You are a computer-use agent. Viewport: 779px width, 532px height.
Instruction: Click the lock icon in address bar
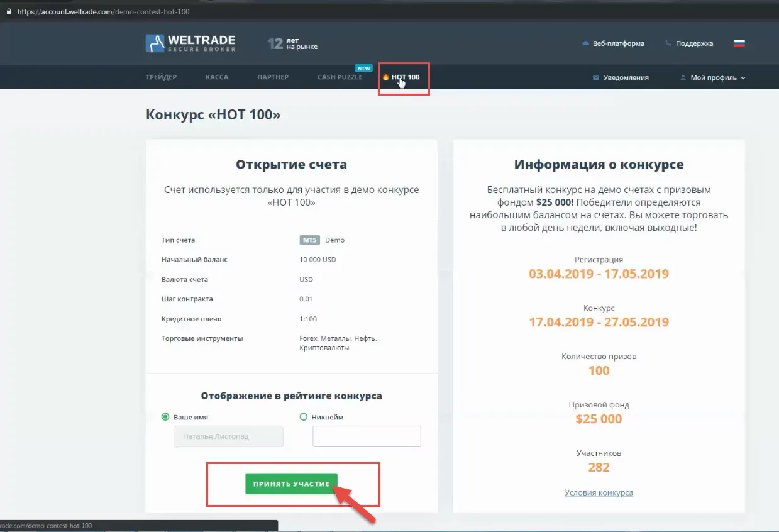pos(9,11)
